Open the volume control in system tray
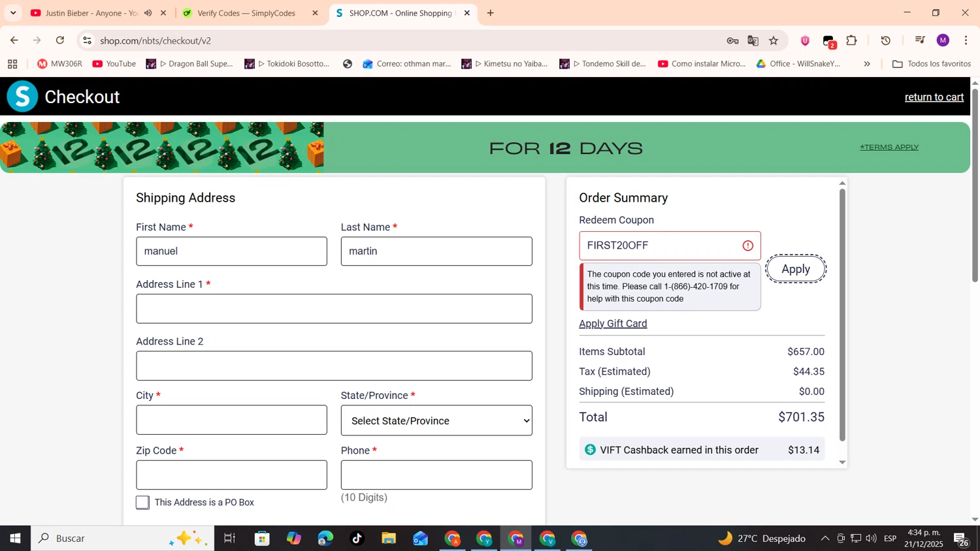 tap(871, 539)
